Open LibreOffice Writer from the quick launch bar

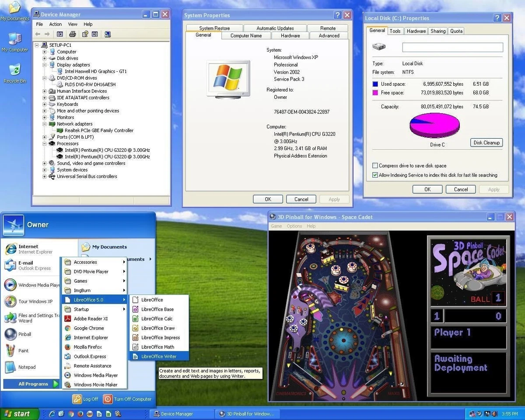click(99, 413)
